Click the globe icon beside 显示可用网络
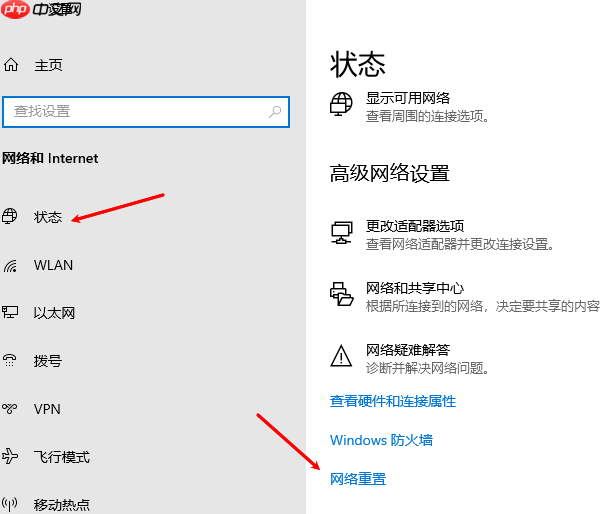 click(342, 104)
